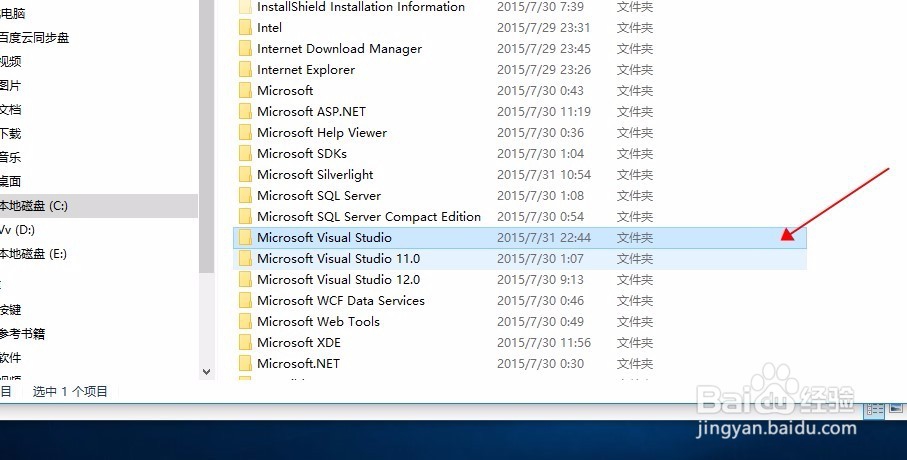Image resolution: width=907 pixels, height=460 pixels.
Task: Open 视频 library in navigation pane
Action: (10, 61)
